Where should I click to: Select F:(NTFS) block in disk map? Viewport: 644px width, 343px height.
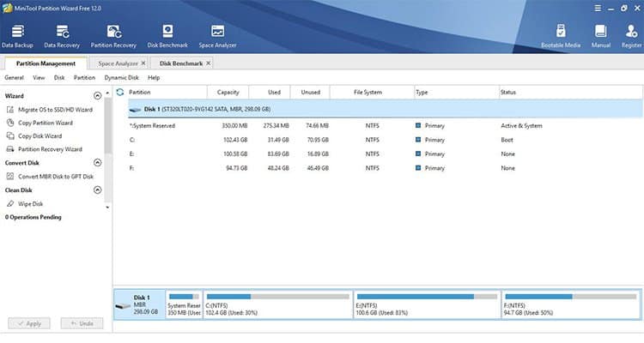pos(571,305)
